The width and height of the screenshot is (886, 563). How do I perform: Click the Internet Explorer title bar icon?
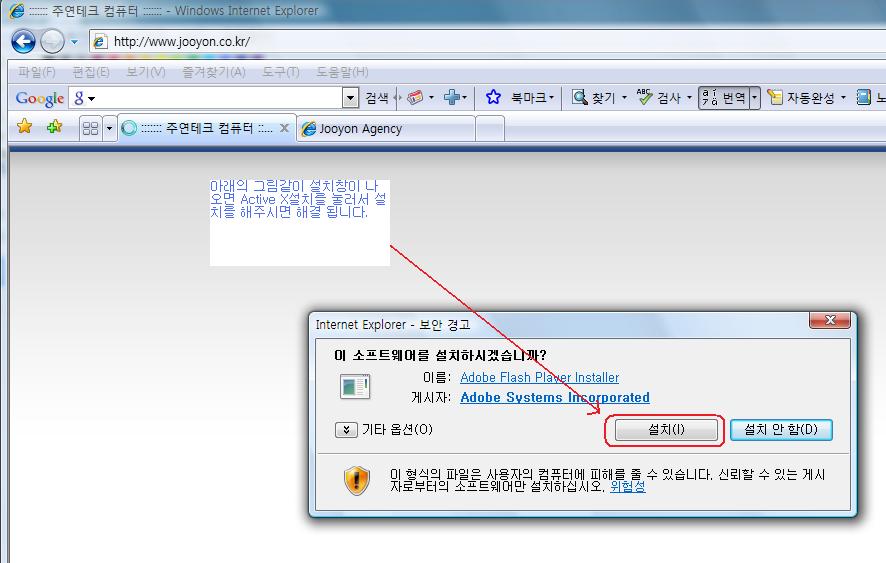[x=17, y=10]
